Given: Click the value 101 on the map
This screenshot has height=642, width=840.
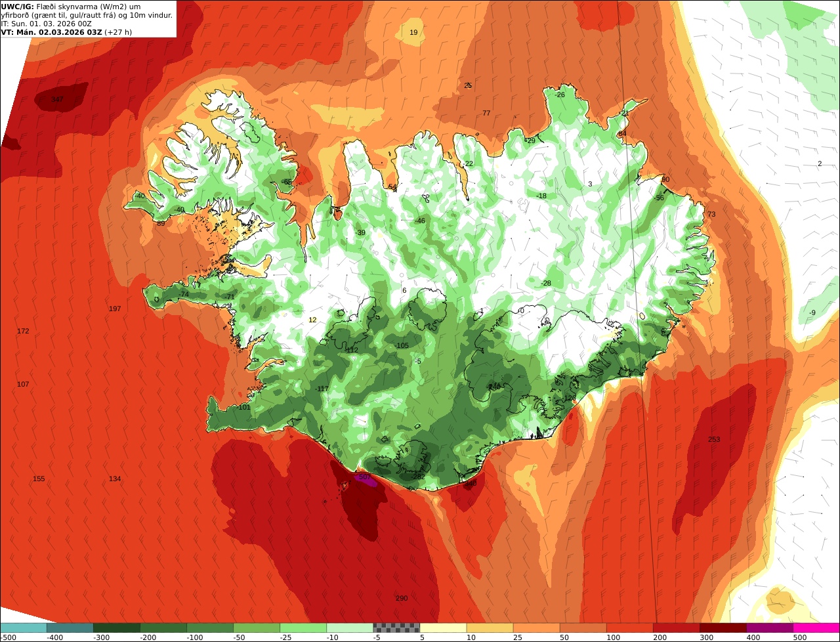Looking at the screenshot, I should tap(244, 408).
